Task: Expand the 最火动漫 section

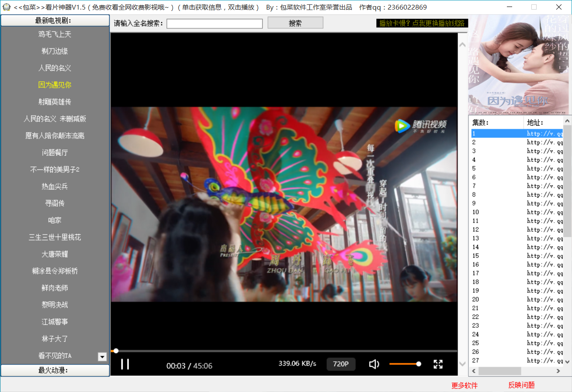Action: (55, 370)
